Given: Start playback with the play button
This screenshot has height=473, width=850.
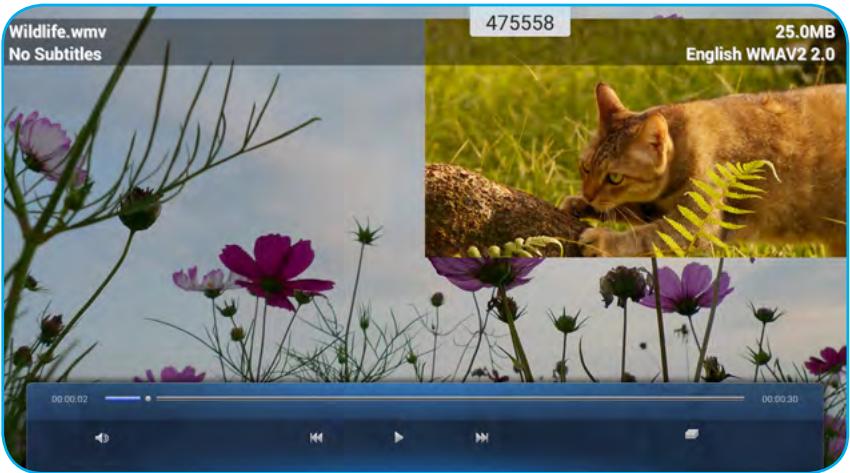Looking at the screenshot, I should point(398,437).
